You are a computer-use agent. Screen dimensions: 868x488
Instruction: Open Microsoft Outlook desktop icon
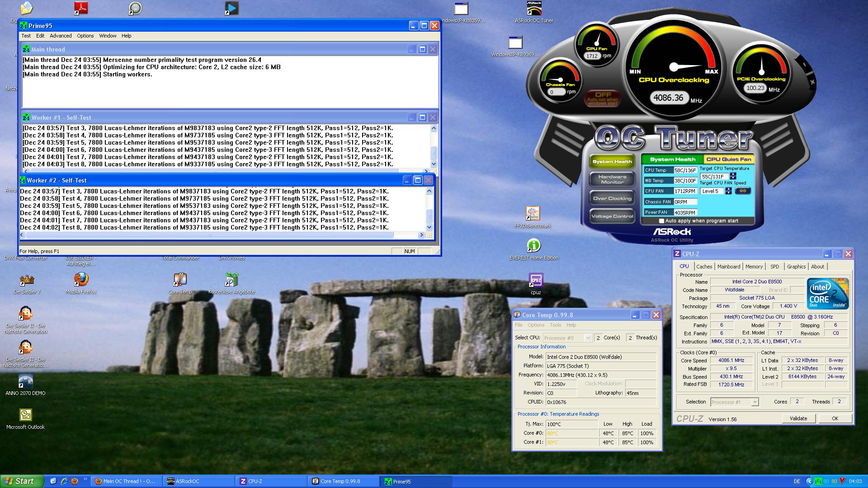tap(26, 415)
